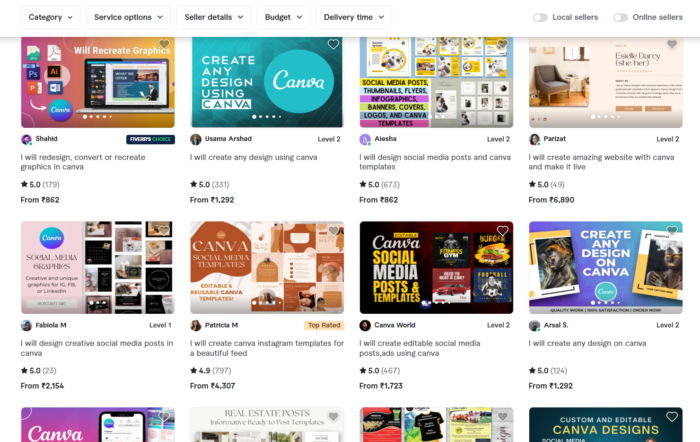Favorite Fabiola M's social media graphics gig
The height and width of the screenshot is (442, 700).
tap(164, 230)
